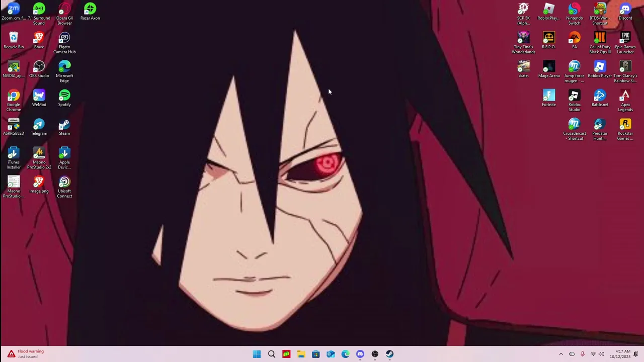
Task: Select the Spotify desktop icon
Action: 64,99
